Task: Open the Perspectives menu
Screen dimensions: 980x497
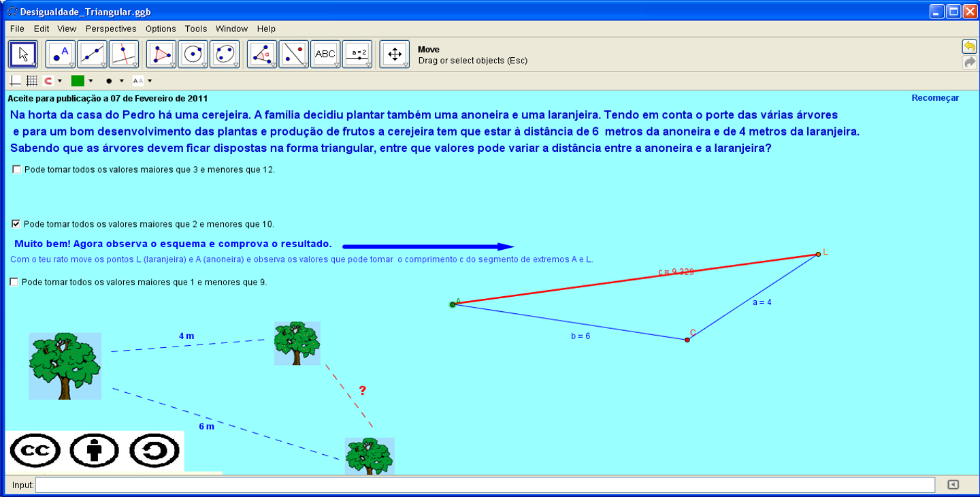Action: (111, 29)
